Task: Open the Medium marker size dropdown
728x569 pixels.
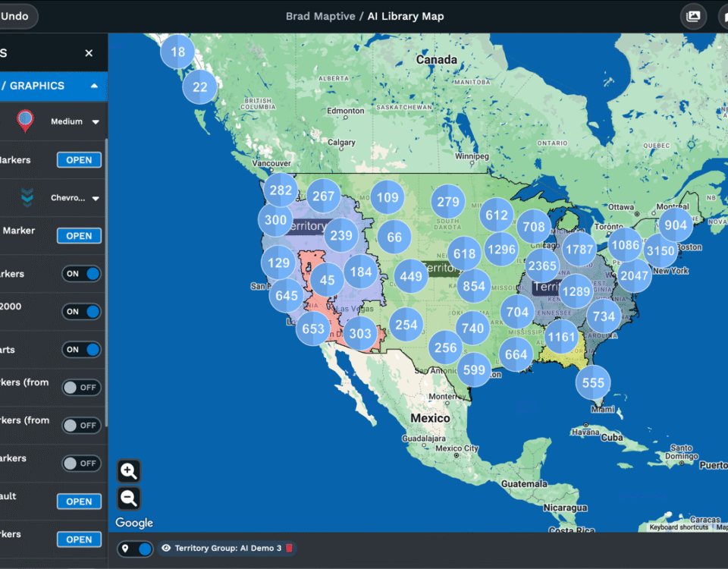Action: (75, 121)
